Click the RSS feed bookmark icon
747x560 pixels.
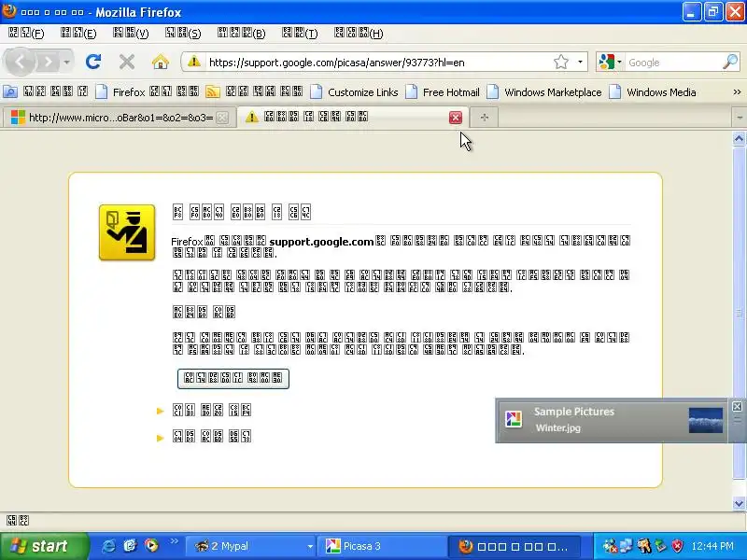[213, 91]
